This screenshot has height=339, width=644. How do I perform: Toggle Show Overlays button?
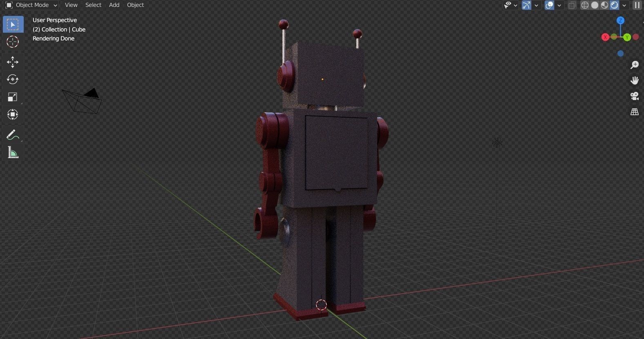pyautogui.click(x=550, y=5)
